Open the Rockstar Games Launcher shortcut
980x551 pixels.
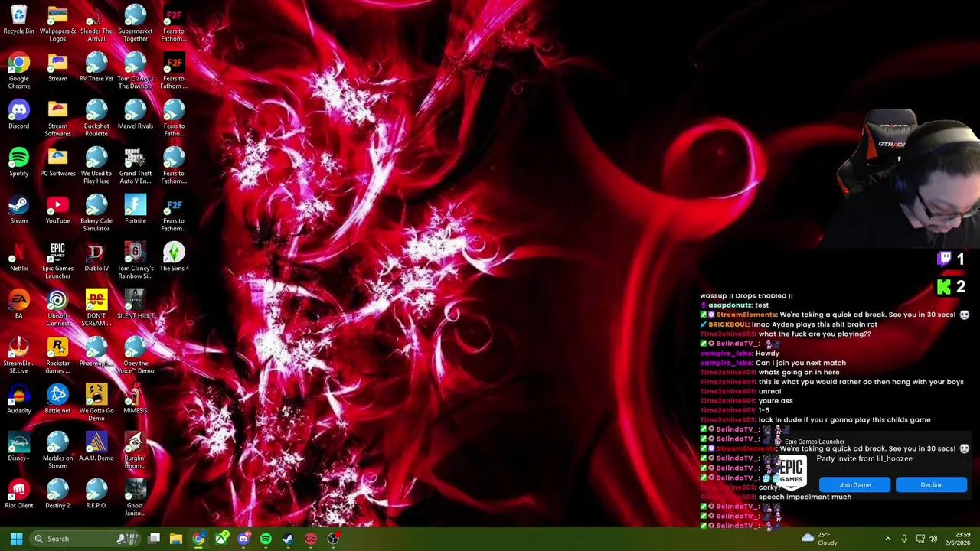(57, 356)
